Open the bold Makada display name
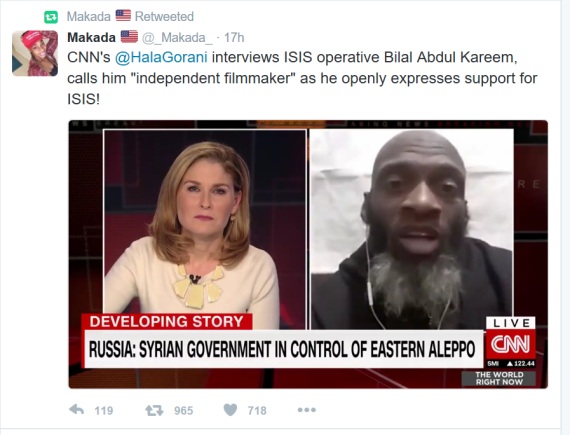Viewport: 570px width, 435px height. pyautogui.click(x=91, y=37)
